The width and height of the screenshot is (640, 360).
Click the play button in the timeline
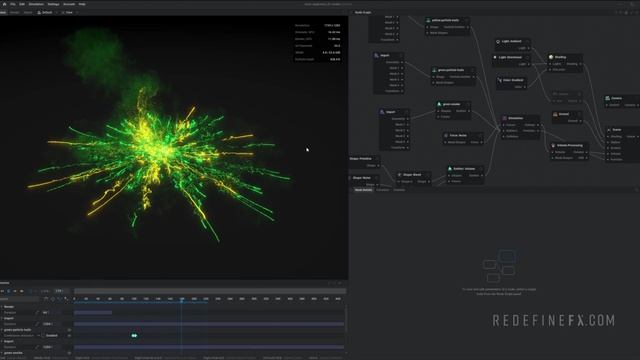click(x=9, y=291)
